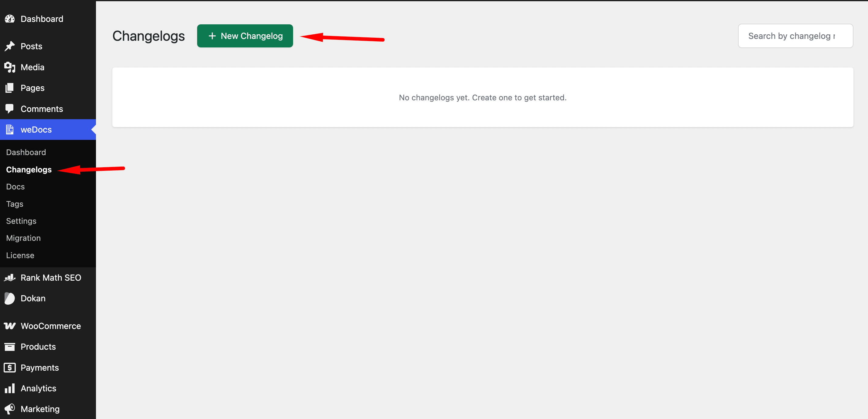Go to the Media menu label
Image resolution: width=868 pixels, height=419 pixels.
tap(32, 67)
